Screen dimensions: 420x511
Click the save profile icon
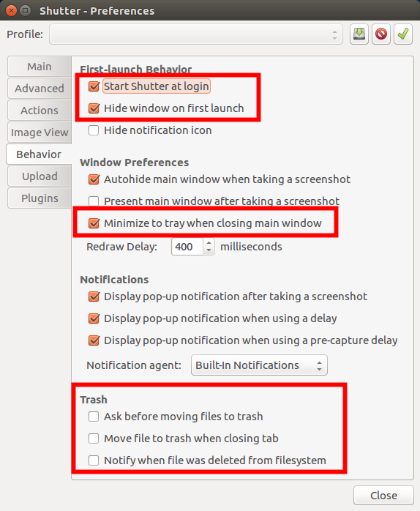(359, 34)
